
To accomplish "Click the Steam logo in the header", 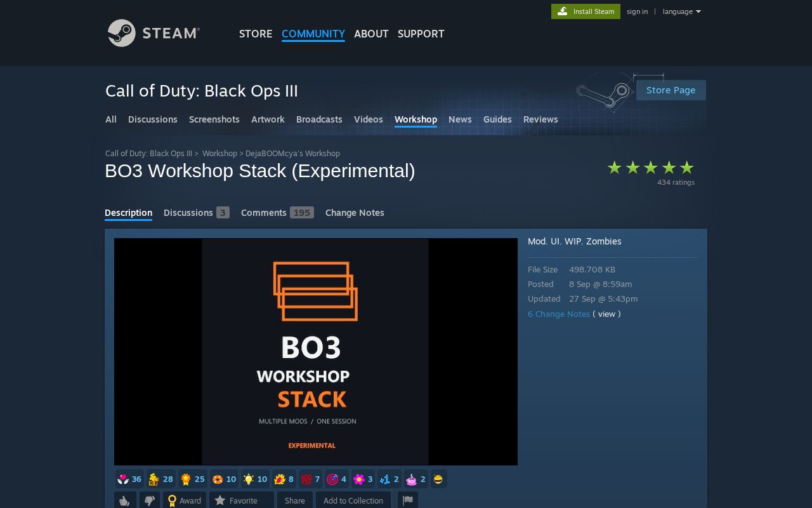I will [154, 33].
